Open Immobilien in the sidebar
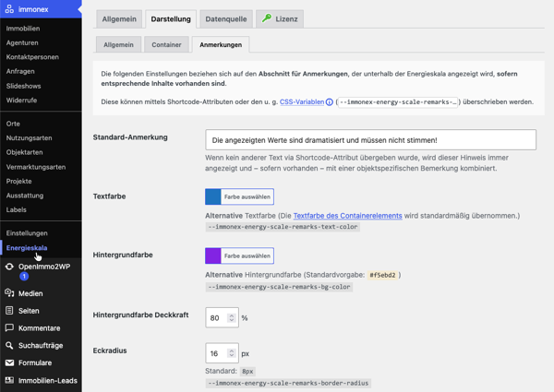The image size is (554, 392). coord(23,29)
